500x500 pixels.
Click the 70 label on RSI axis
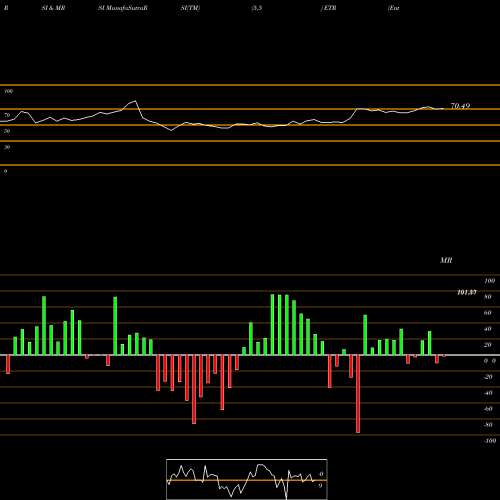[x=7, y=115]
